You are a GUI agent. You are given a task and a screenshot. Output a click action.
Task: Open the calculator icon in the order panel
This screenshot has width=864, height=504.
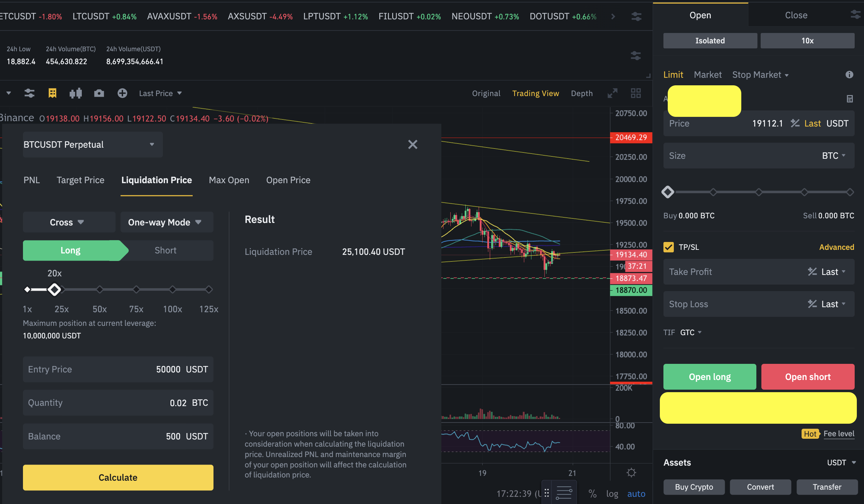tap(849, 99)
